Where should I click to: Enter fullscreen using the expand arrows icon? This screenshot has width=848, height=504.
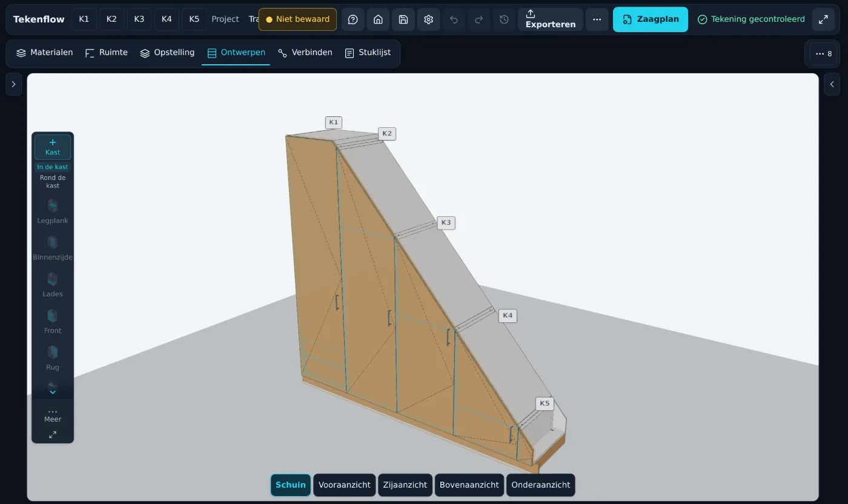pos(823,19)
